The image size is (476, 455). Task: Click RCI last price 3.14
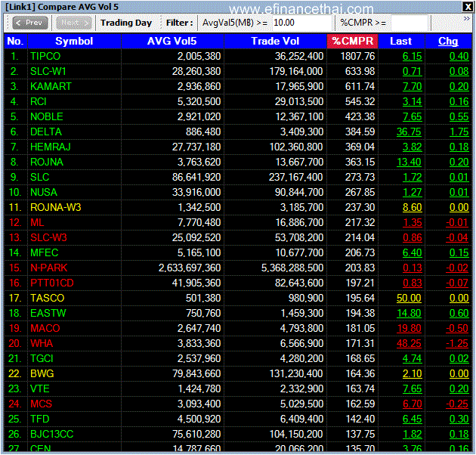tap(413, 101)
